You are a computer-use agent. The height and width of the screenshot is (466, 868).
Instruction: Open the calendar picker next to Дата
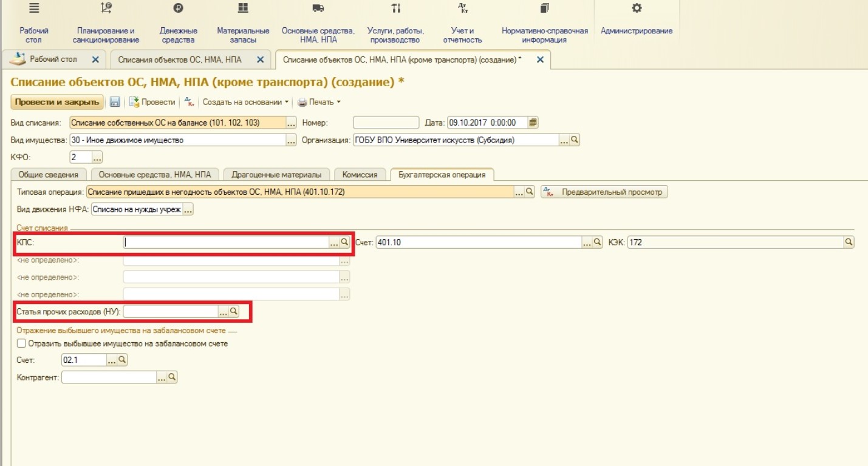tap(533, 123)
